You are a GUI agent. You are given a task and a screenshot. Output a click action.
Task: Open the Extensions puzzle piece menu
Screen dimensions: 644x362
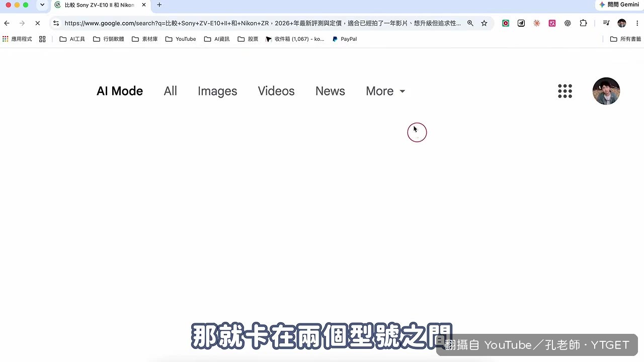[583, 23]
